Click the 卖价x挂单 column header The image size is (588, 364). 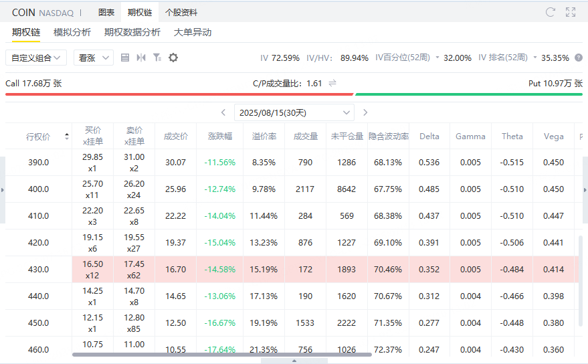pyautogui.click(x=134, y=136)
